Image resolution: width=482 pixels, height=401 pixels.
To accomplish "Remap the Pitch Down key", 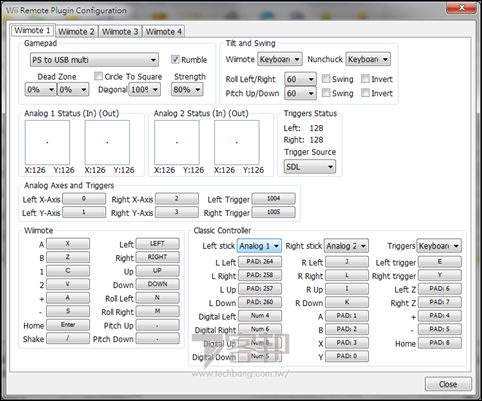I will pos(158,338).
